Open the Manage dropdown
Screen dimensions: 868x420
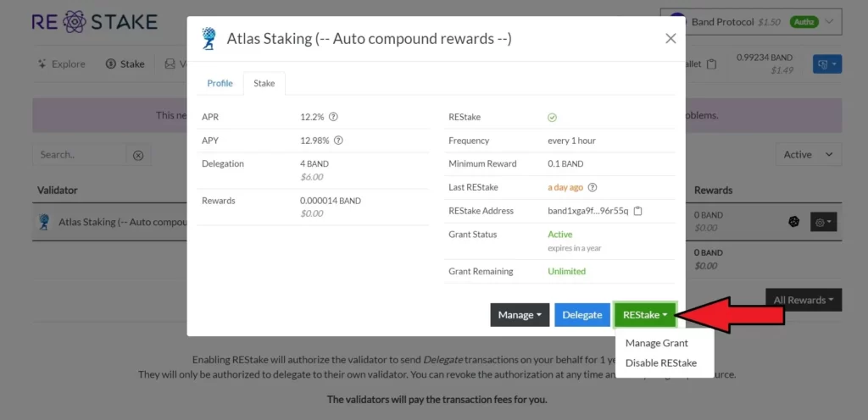pyautogui.click(x=520, y=315)
